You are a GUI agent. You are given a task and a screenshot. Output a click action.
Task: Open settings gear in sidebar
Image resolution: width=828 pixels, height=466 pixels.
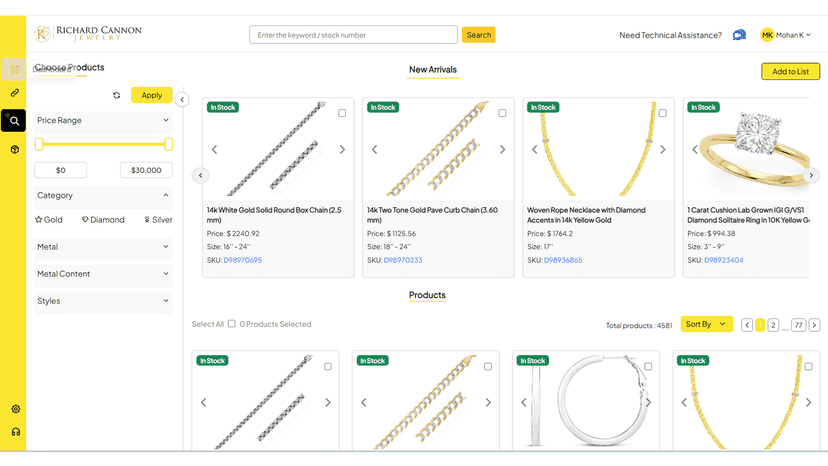click(x=16, y=409)
